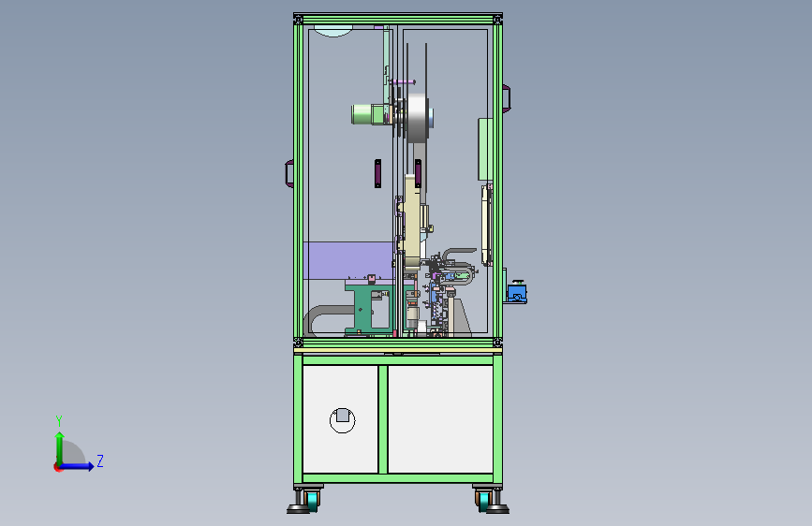
Task: Select the round lock on the left cabinet door
Action: [342, 420]
